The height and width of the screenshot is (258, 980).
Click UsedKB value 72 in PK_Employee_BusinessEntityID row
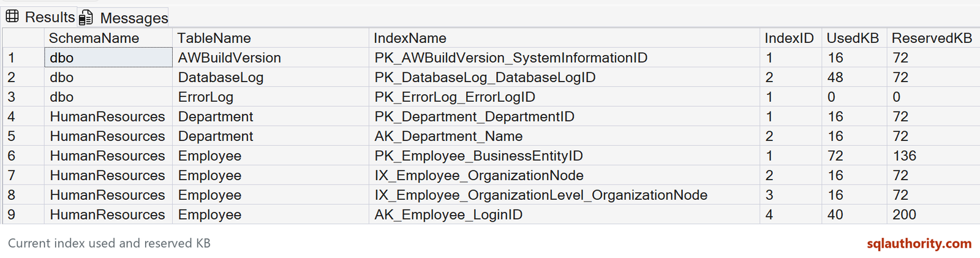coord(853,156)
